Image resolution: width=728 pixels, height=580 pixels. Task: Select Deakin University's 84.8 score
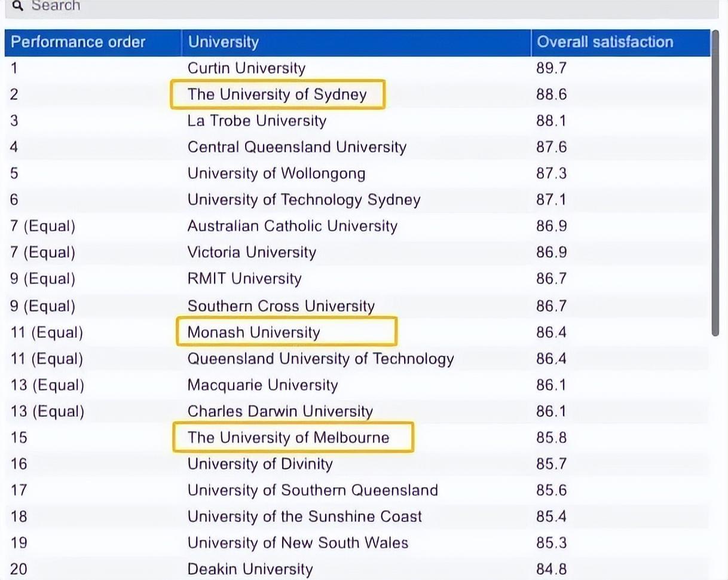(551, 569)
